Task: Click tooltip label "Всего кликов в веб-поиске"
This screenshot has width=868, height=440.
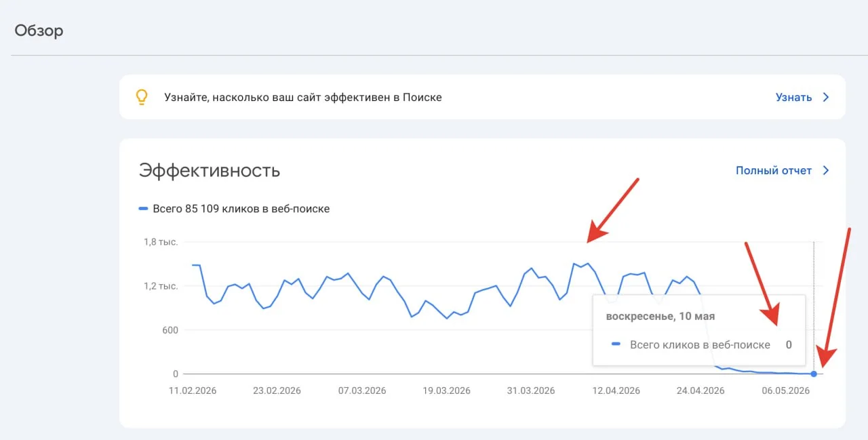Action: pyautogui.click(x=700, y=344)
